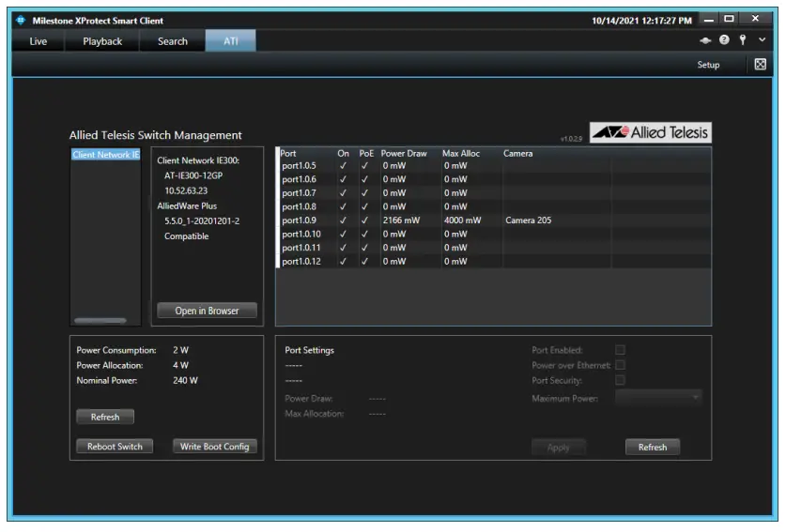786x532 pixels.
Task: Click the Milestone XProtect logo icon
Action: tap(21, 20)
